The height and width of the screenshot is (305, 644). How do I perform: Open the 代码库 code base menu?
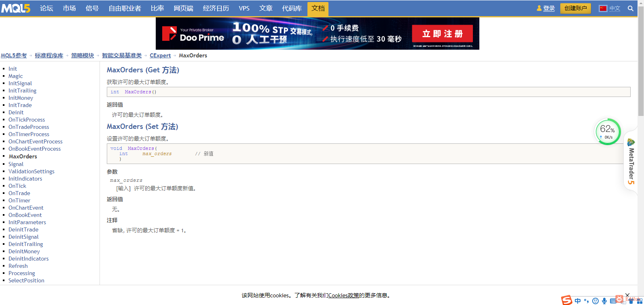click(x=292, y=8)
